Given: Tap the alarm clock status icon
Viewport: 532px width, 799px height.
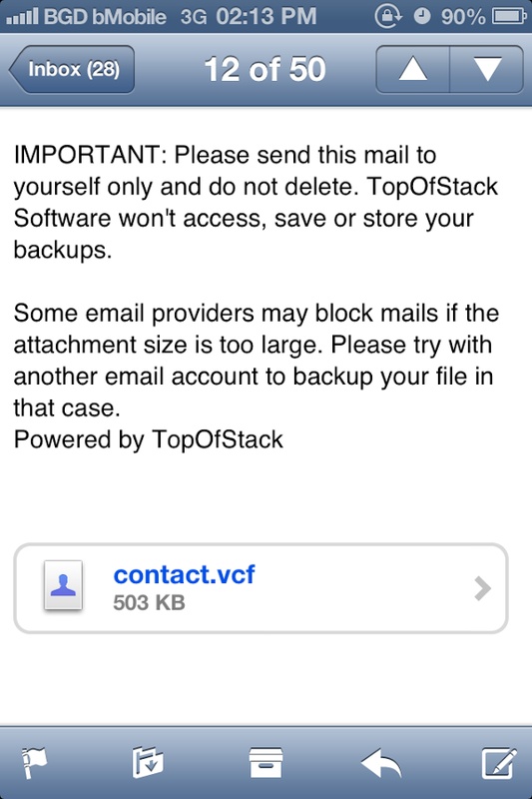Looking at the screenshot, I should (x=421, y=16).
